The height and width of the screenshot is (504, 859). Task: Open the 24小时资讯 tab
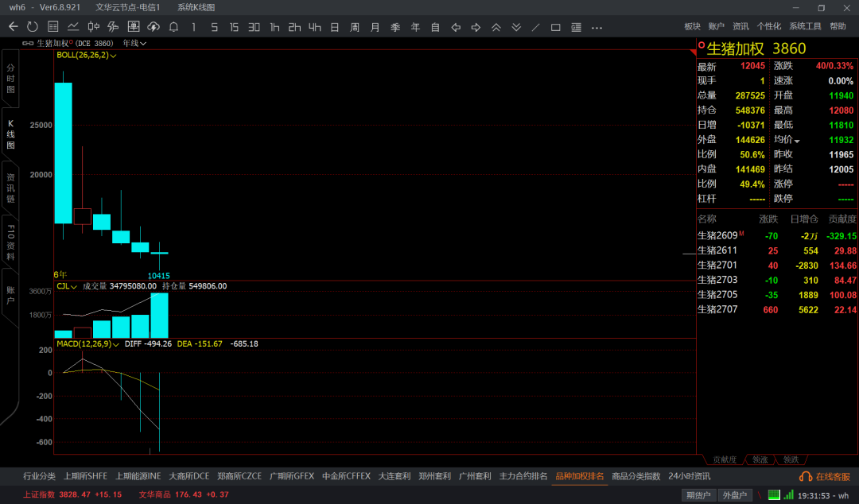coord(689,476)
